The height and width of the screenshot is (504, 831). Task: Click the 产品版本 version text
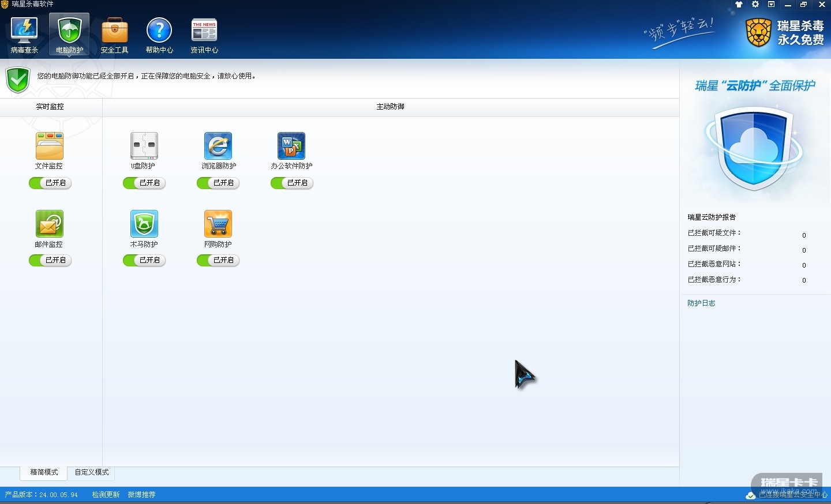pyautogui.click(x=42, y=495)
